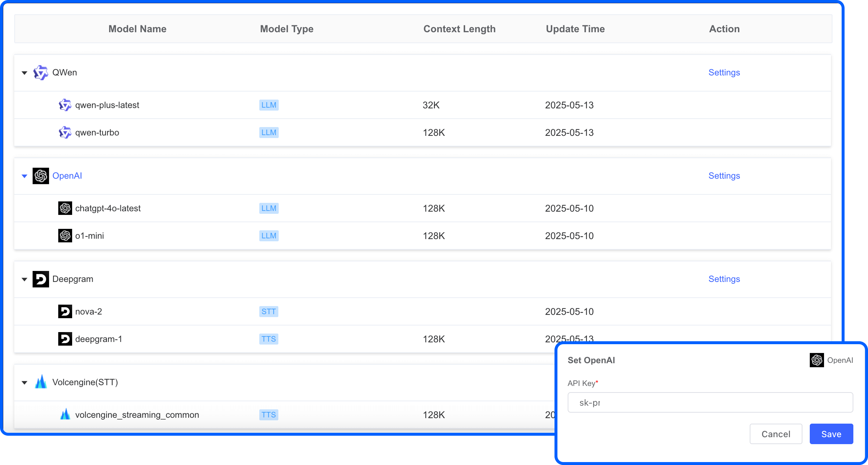Image resolution: width=868 pixels, height=465 pixels.
Task: Open Settings for the Deepgram provider
Action: coord(724,279)
